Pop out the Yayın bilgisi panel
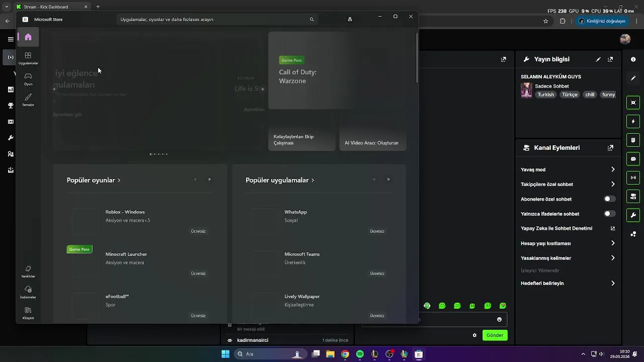 (610, 59)
